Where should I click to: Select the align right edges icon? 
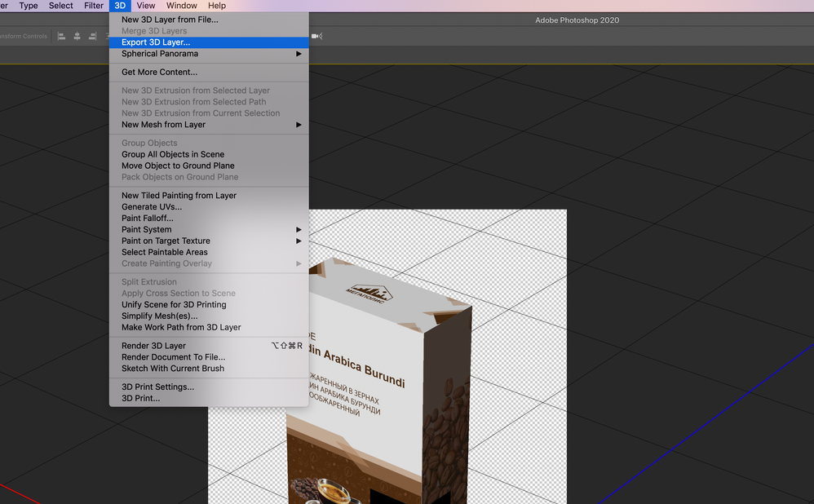pos(92,36)
